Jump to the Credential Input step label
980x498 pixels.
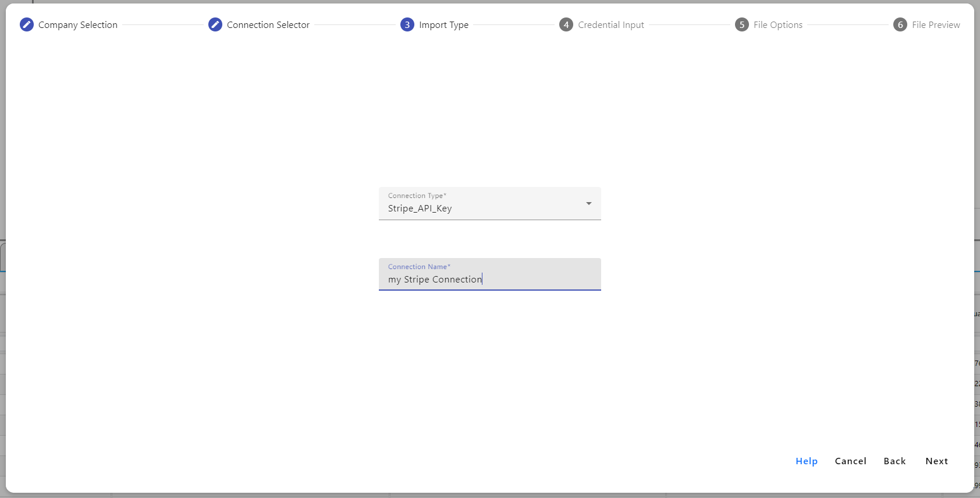point(611,25)
